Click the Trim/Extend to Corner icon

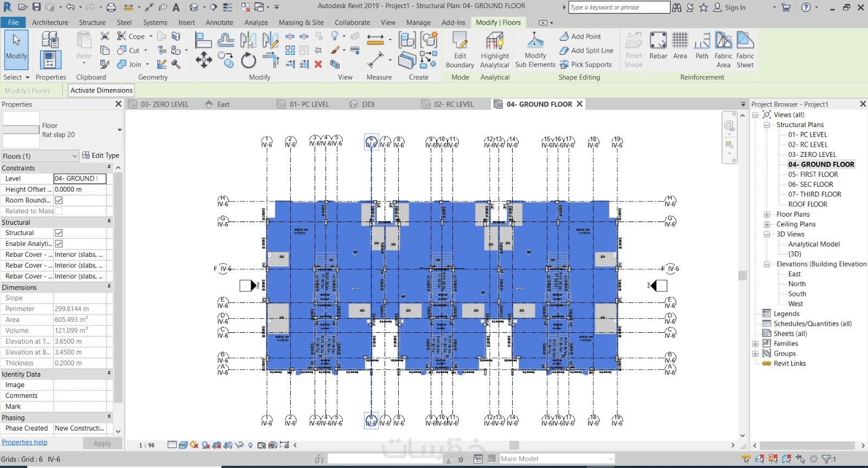pyautogui.click(x=270, y=60)
